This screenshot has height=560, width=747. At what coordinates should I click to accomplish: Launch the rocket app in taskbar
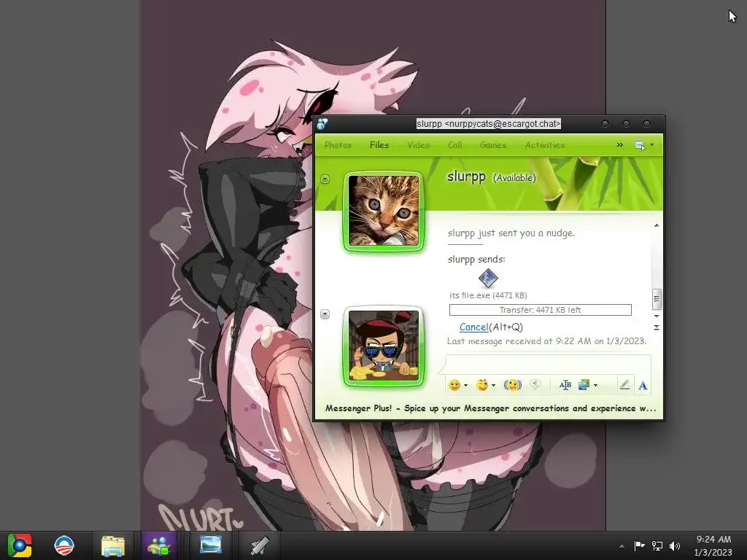coord(260,545)
